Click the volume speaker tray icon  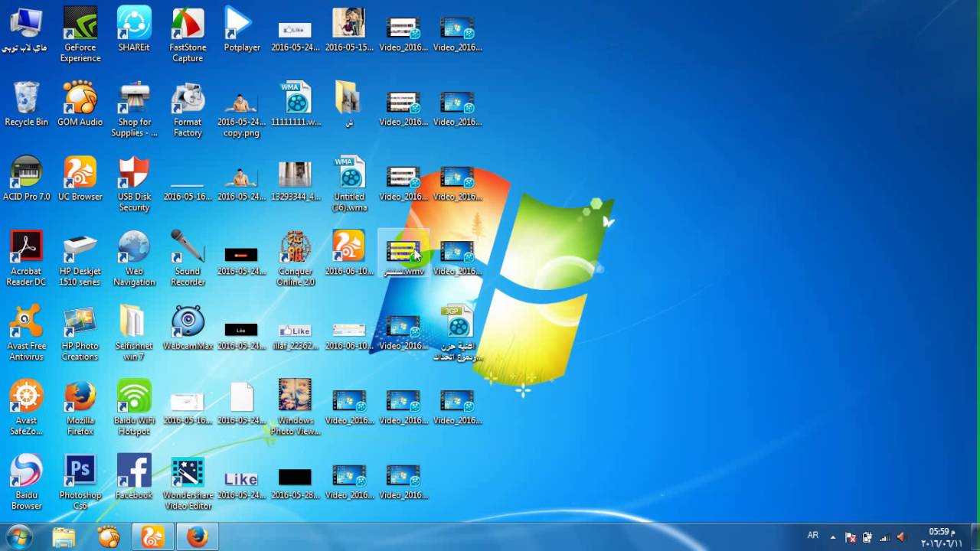[x=901, y=537]
